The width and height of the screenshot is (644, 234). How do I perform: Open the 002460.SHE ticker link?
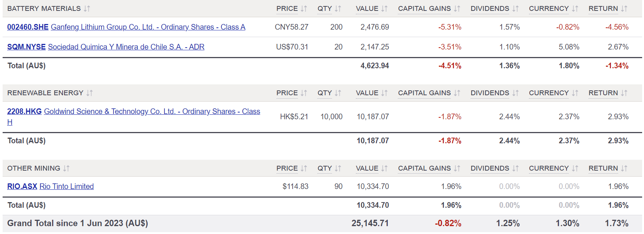(28, 27)
